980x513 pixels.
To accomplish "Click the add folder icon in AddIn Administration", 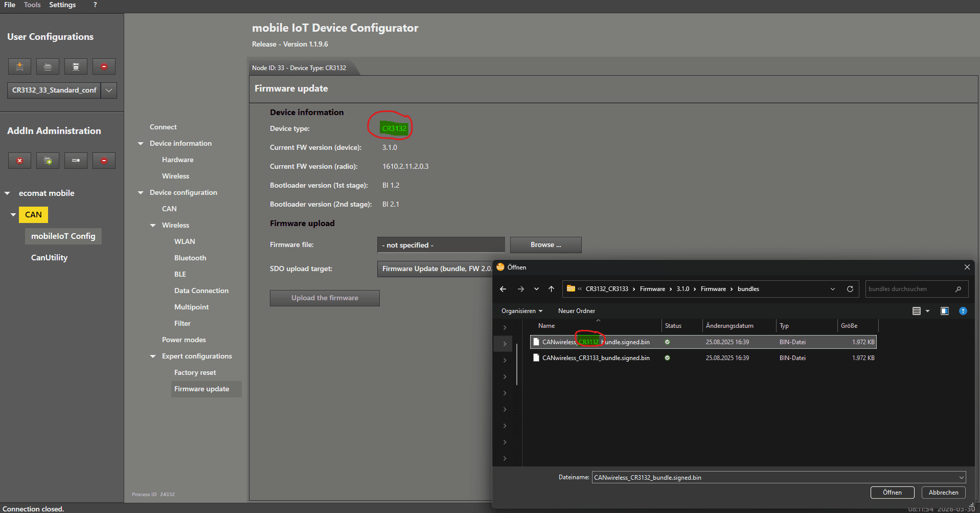I will [x=48, y=161].
